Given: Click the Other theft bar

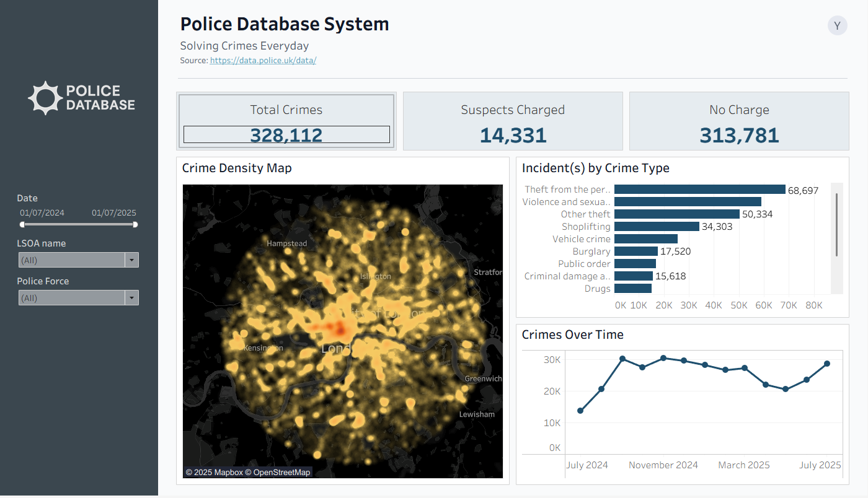Looking at the screenshot, I should pyautogui.click(x=677, y=214).
